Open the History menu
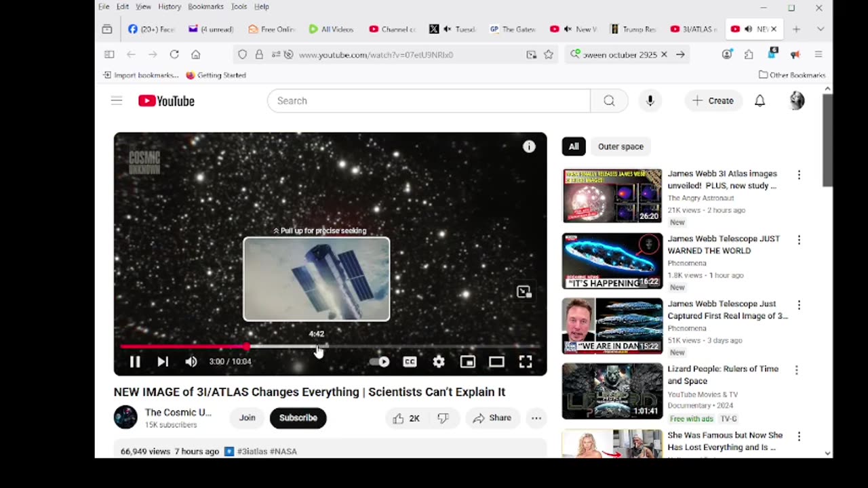 170,7
